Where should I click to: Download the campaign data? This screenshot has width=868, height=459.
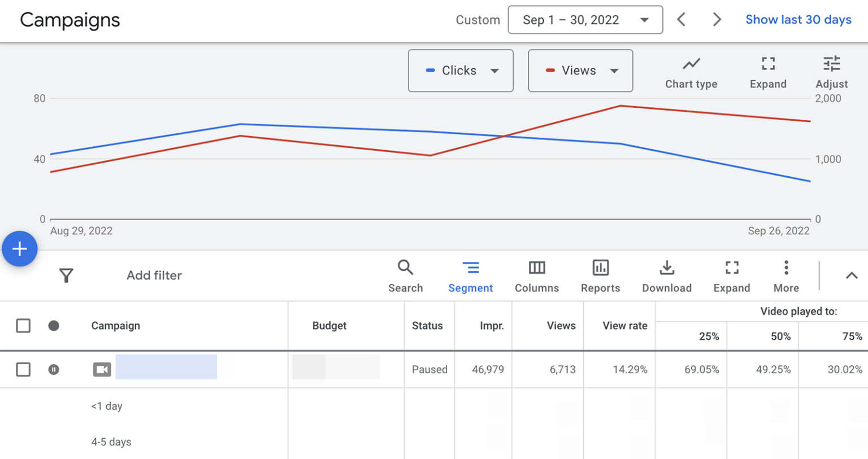(666, 275)
